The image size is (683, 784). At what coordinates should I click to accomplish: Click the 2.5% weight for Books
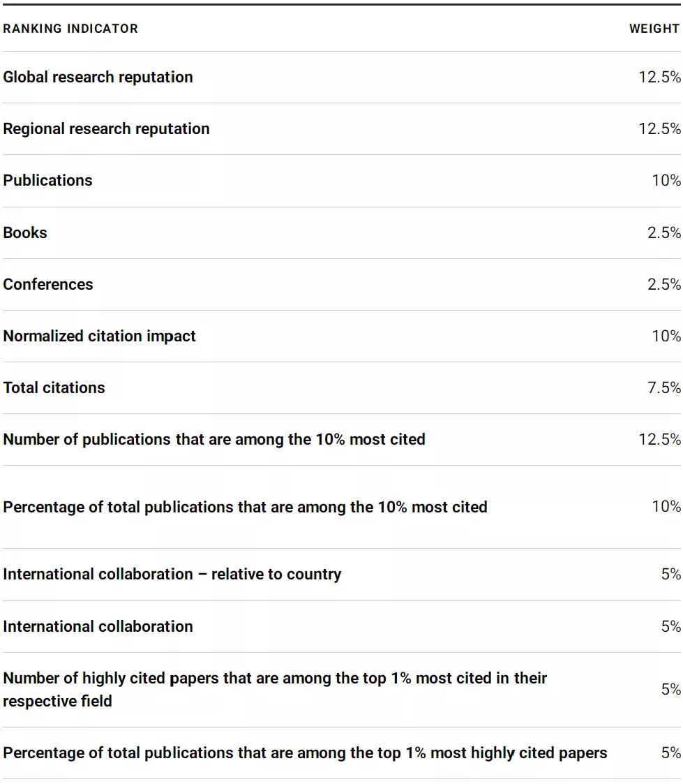[x=664, y=232]
